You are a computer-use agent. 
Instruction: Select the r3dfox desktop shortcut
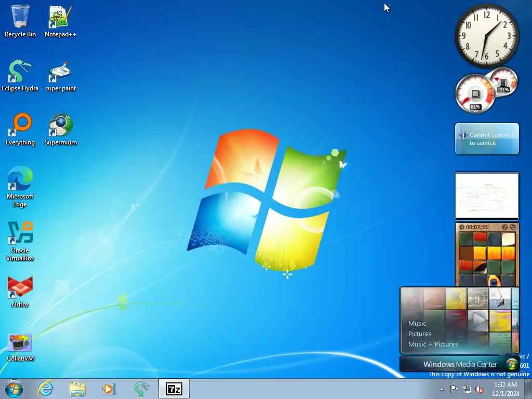coord(20,292)
